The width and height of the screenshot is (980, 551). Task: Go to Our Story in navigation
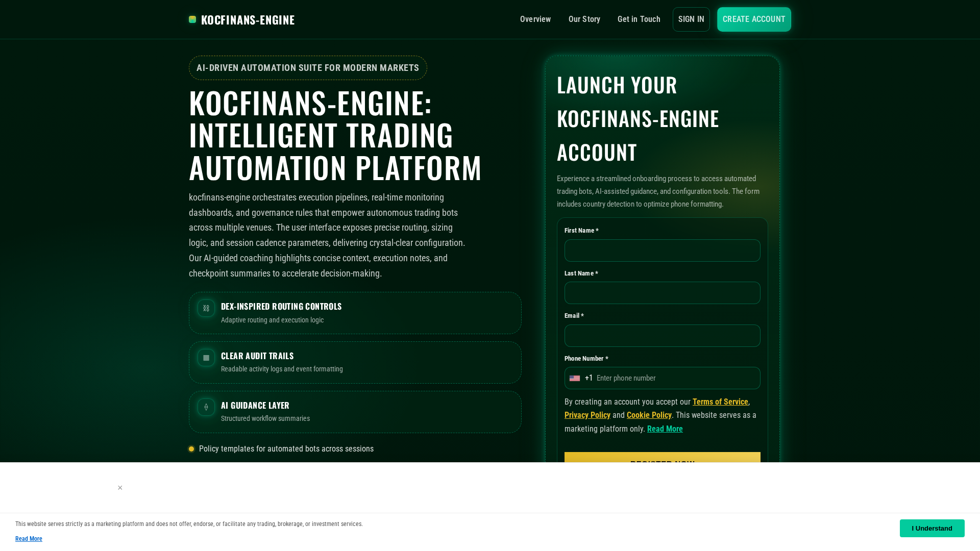coord(584,19)
